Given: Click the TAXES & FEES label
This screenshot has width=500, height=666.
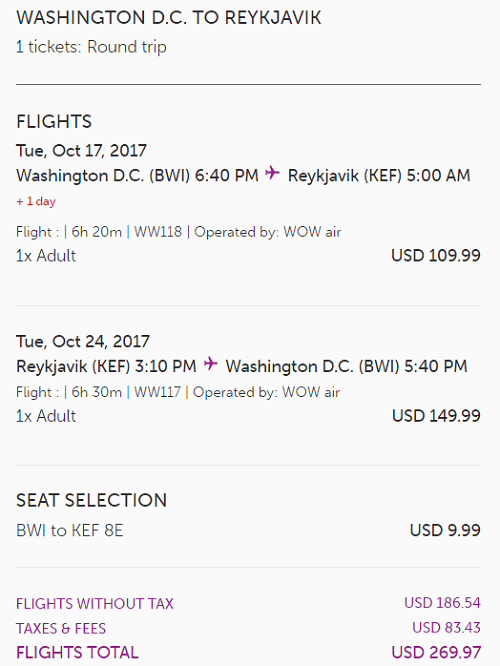Looking at the screenshot, I should click(x=61, y=628).
